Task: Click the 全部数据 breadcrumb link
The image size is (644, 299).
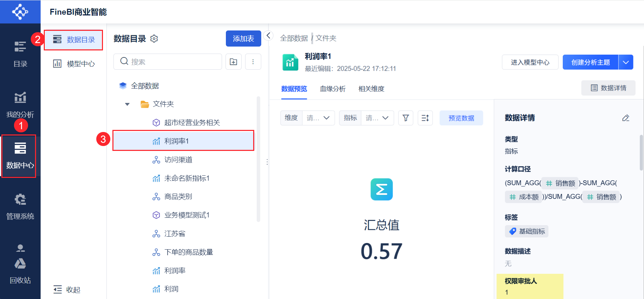Action: tap(294, 38)
